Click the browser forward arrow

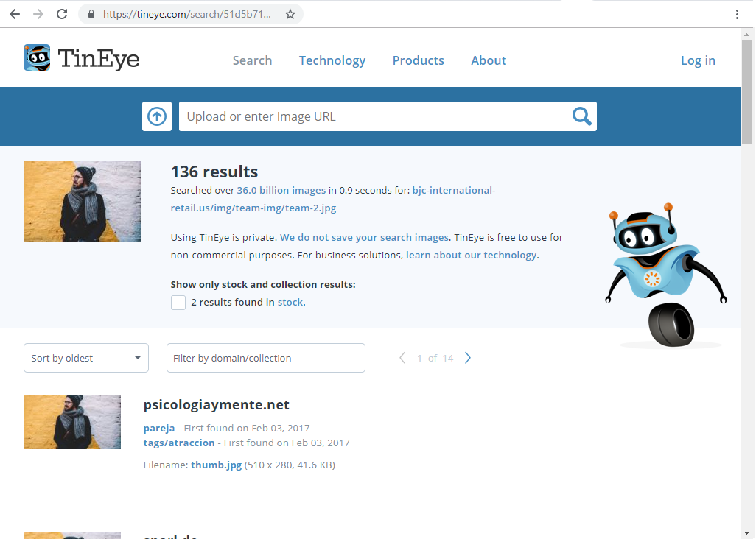coord(38,14)
